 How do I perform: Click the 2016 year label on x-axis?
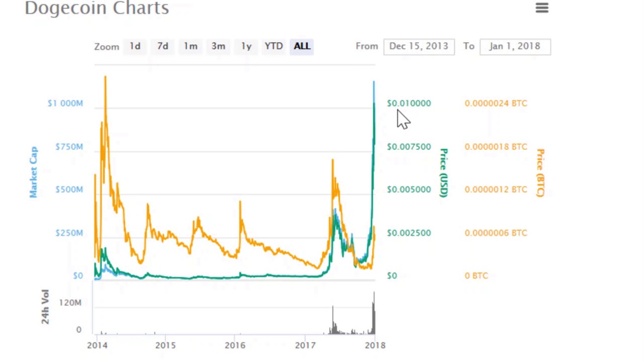[235, 345]
